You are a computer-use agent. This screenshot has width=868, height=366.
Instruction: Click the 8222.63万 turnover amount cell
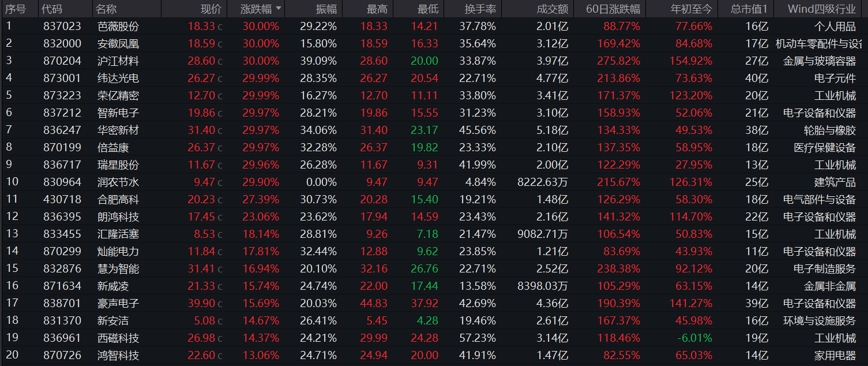click(x=543, y=182)
